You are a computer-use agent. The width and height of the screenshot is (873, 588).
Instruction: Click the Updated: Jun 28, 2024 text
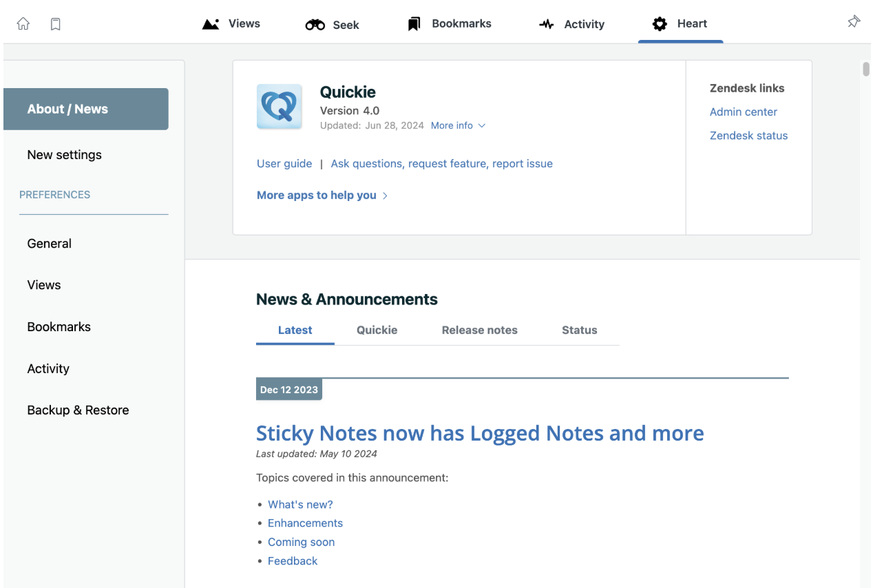pos(372,125)
